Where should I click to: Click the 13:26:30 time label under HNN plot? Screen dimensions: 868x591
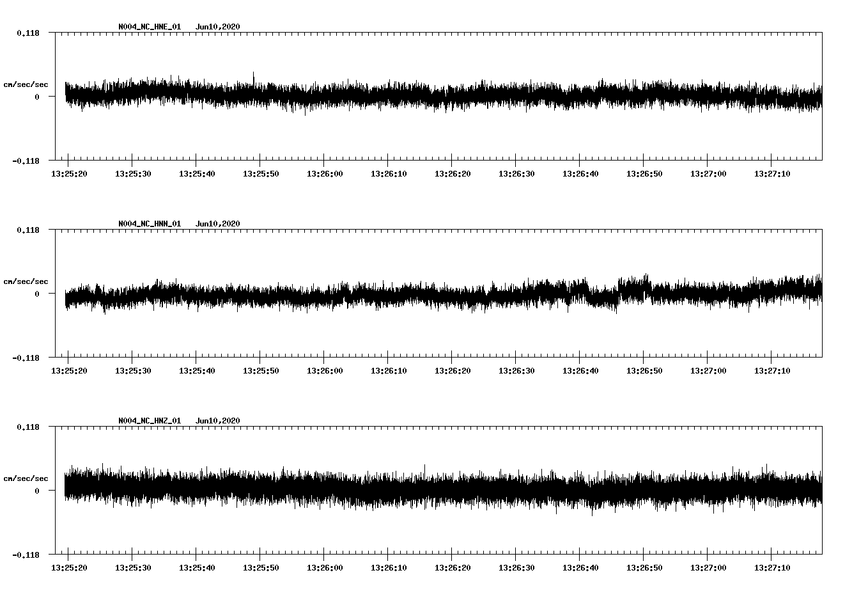click(516, 371)
